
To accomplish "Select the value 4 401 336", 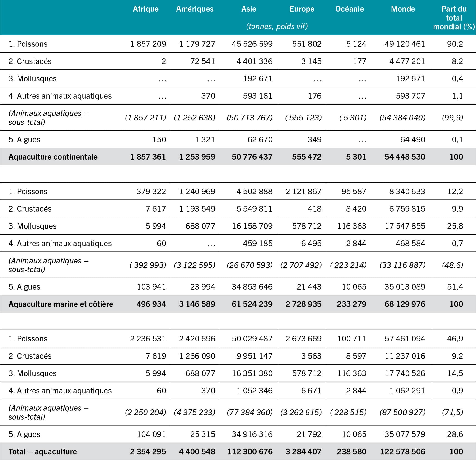I will tap(255, 61).
